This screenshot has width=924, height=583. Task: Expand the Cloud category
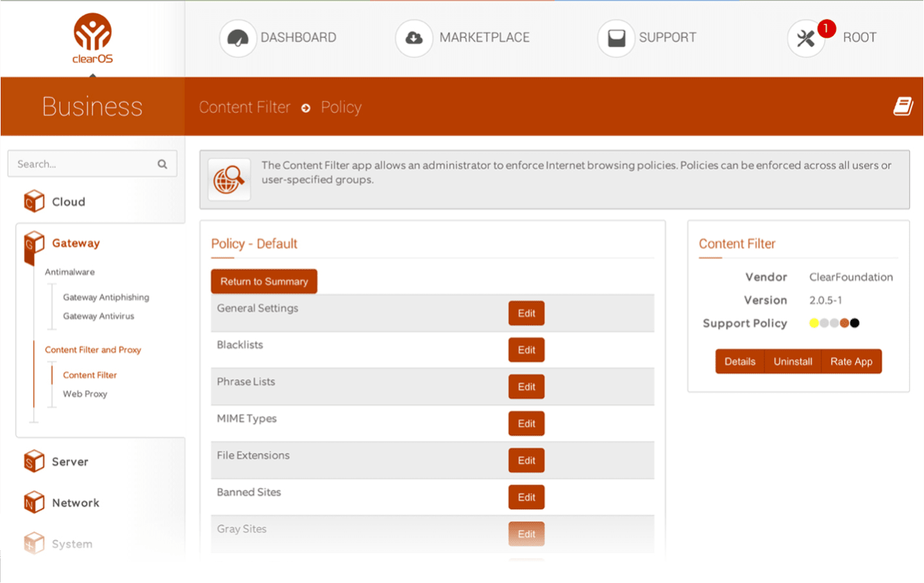[x=68, y=202]
